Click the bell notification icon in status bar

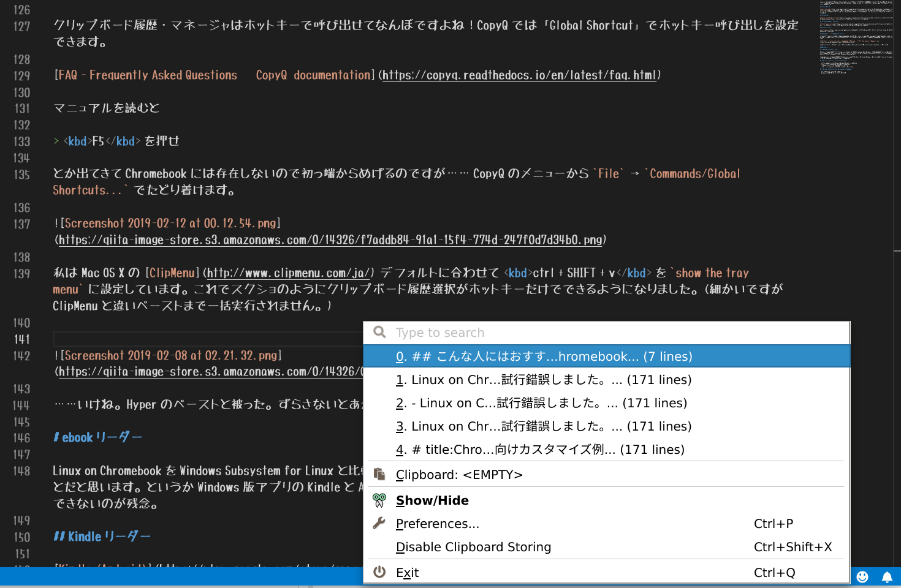pos(887,576)
